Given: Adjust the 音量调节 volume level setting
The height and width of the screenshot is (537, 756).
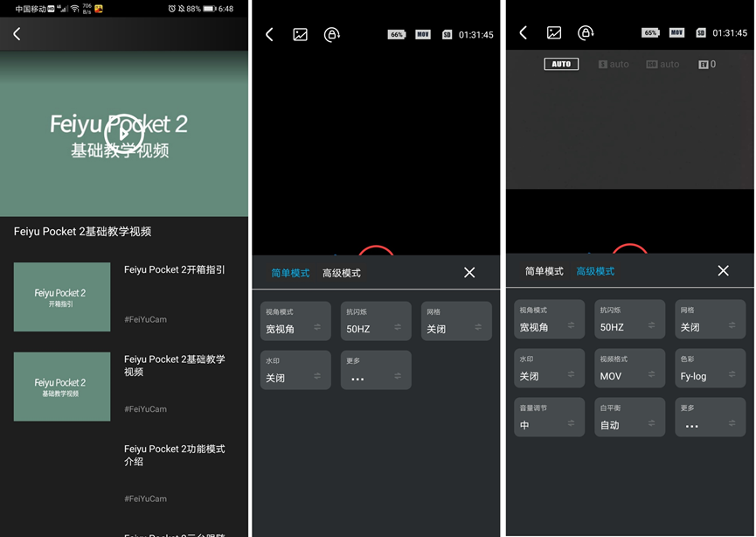Looking at the screenshot, I should click(549, 417).
